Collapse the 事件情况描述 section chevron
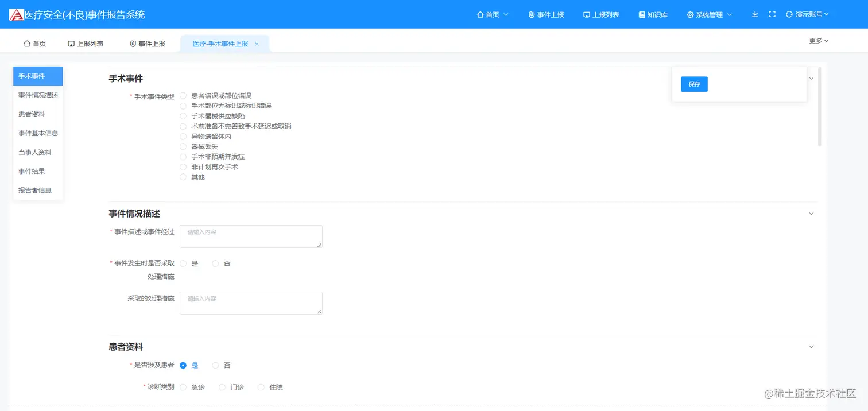868x411 pixels. click(x=811, y=214)
